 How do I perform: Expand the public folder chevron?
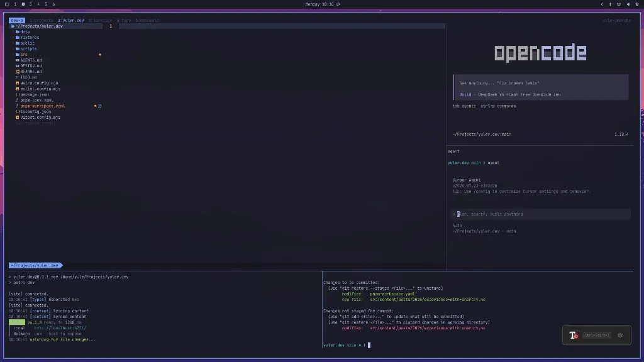pos(13,43)
